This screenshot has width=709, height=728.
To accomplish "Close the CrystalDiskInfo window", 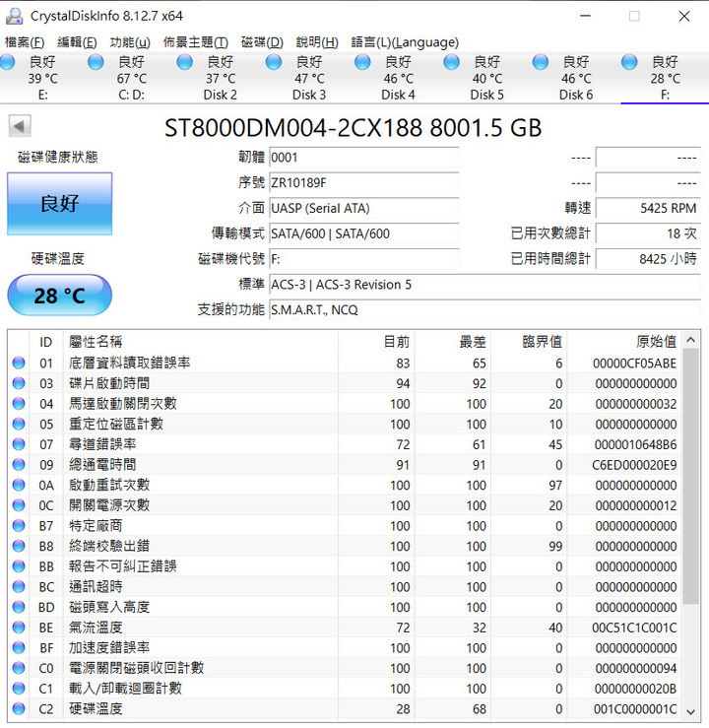I will 684,16.
